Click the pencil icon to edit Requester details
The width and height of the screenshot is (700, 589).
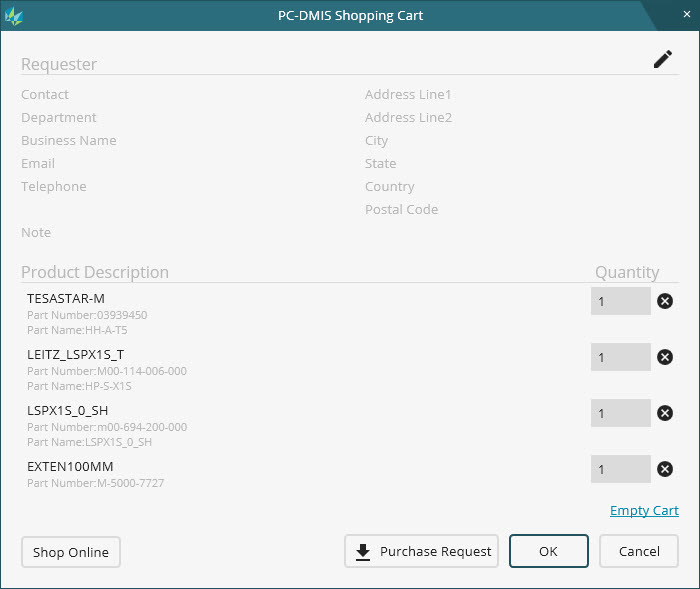[662, 60]
